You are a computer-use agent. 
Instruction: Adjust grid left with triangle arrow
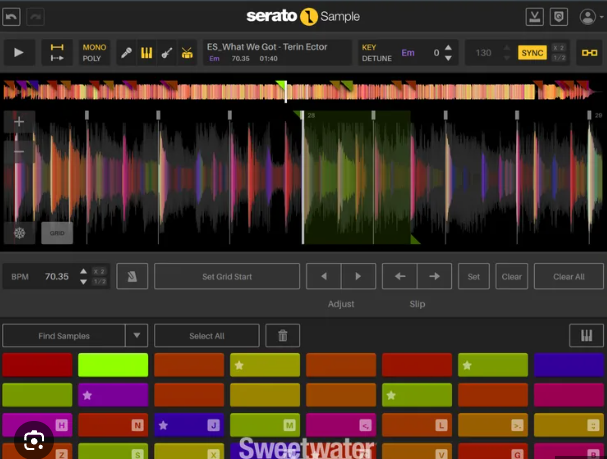324,276
